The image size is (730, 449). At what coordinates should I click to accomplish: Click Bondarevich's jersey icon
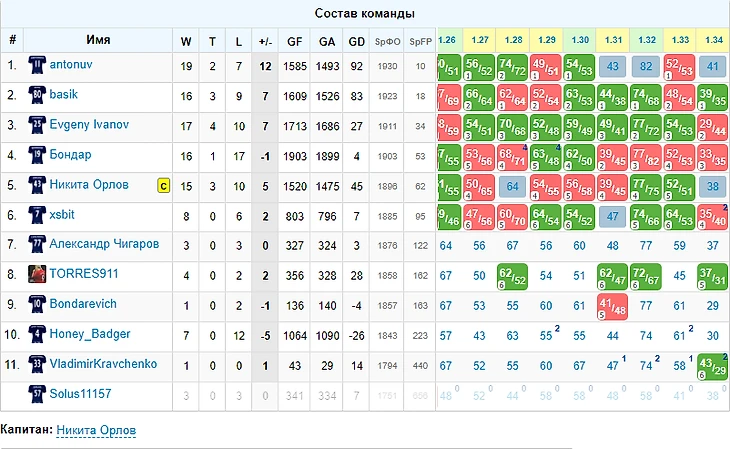38,305
